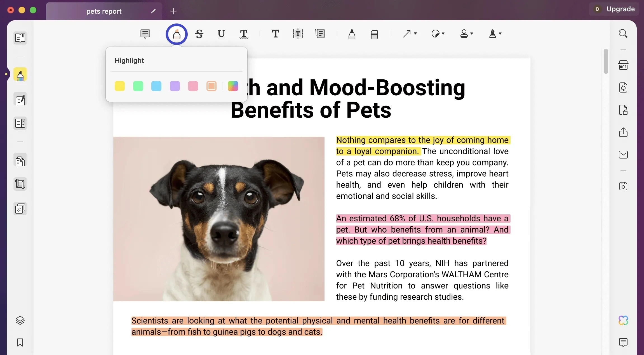Viewport: 644px width, 355px height.
Task: Switch to Reader view in the left sidebar
Action: click(x=20, y=38)
